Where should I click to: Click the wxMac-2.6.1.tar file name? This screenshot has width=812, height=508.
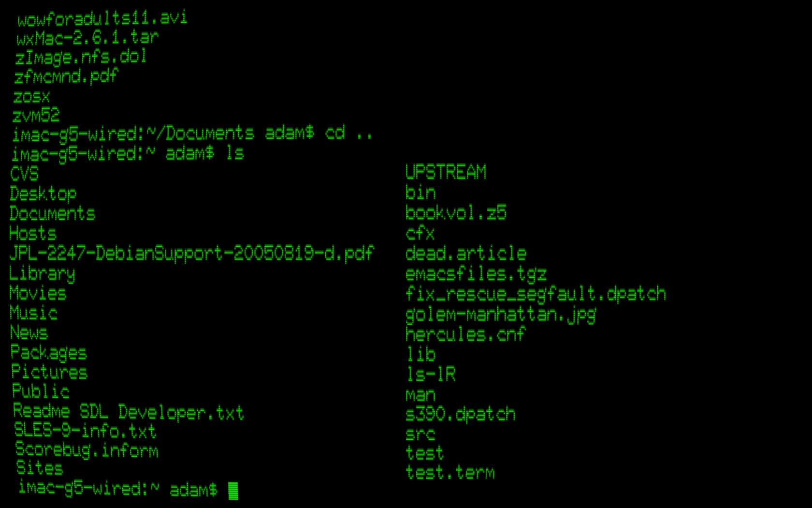click(87, 38)
